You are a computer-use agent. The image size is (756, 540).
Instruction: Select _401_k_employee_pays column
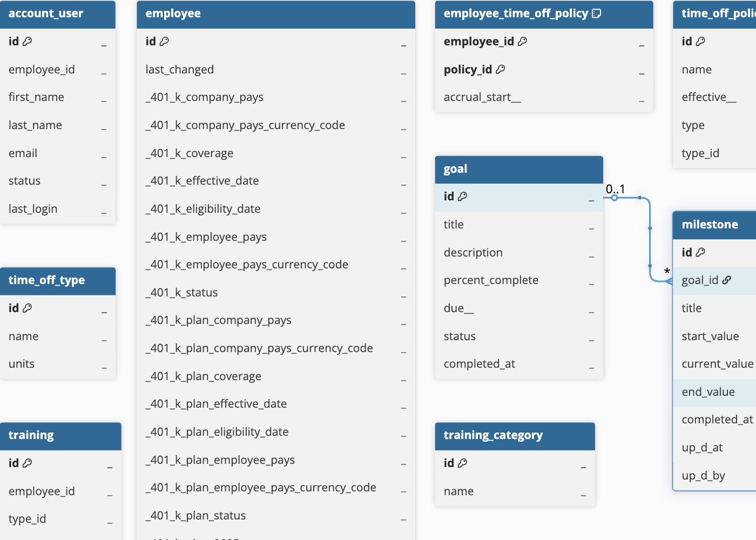click(276, 237)
